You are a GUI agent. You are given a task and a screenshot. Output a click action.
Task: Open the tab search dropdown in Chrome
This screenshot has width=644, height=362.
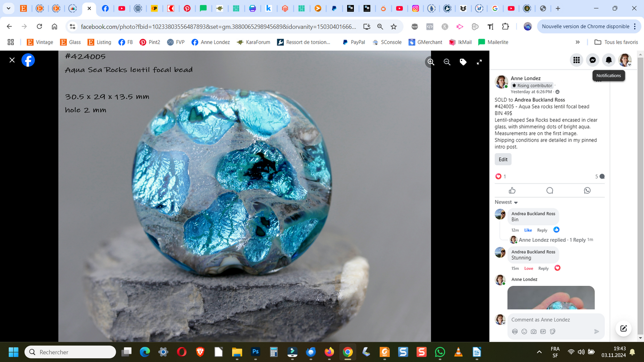coord(8,8)
